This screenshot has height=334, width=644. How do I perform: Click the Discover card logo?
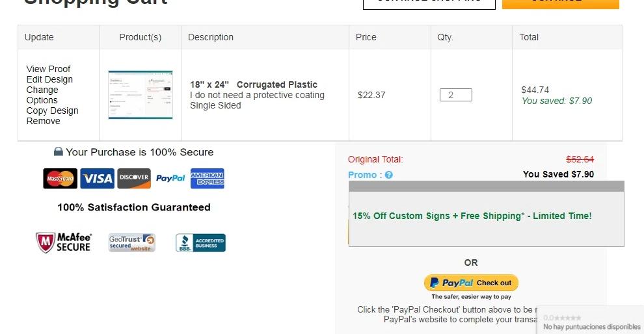point(134,178)
